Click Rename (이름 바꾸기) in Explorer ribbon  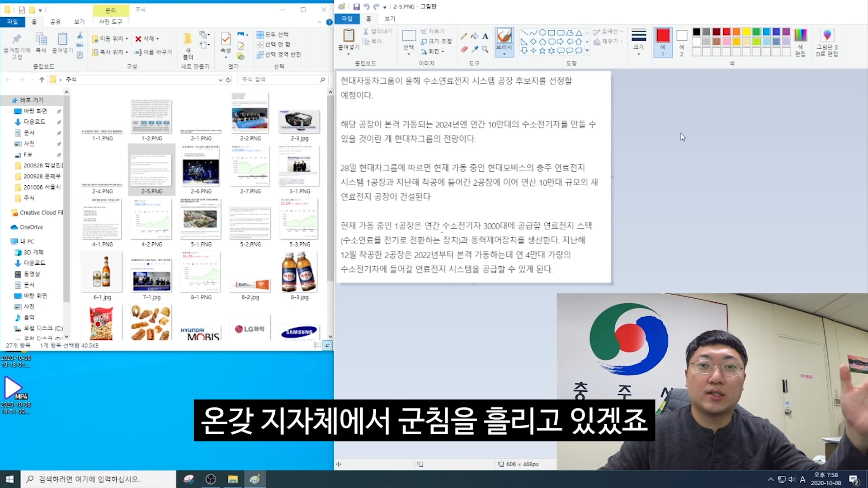click(x=153, y=52)
